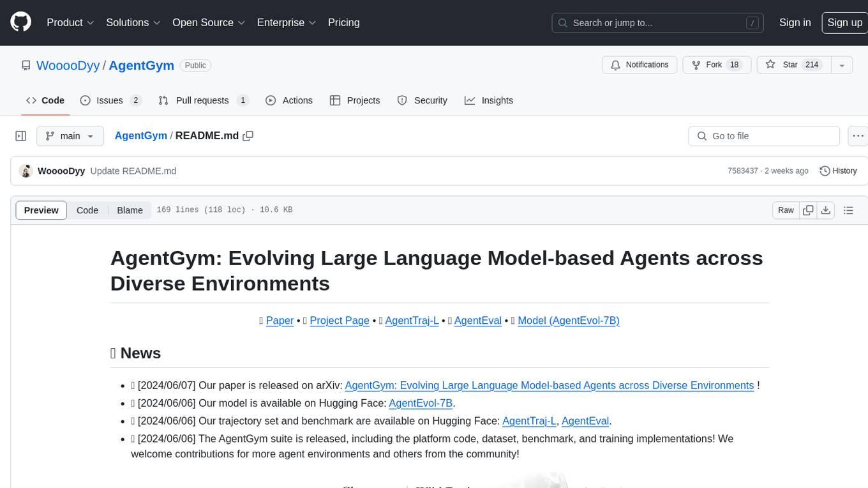Focus the Search or jump to field
The height and width of the screenshot is (488, 868).
coord(659,22)
